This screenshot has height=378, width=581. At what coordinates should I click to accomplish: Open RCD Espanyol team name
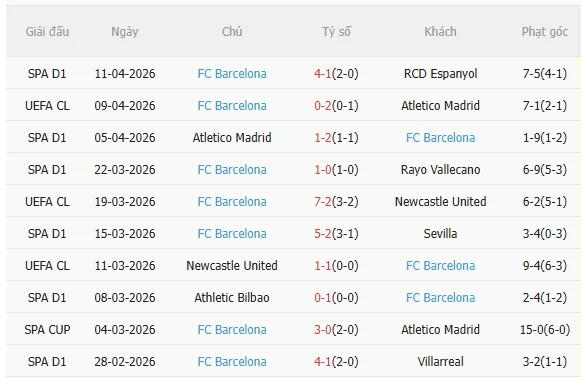pyautogui.click(x=440, y=73)
